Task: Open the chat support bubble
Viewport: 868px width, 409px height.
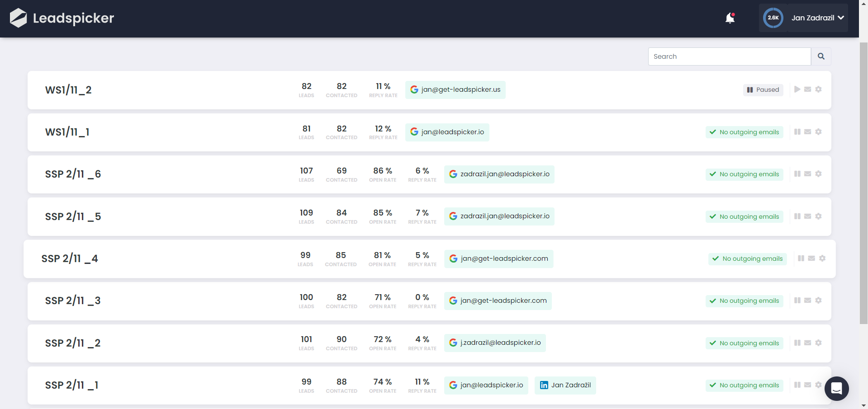Action: click(836, 389)
